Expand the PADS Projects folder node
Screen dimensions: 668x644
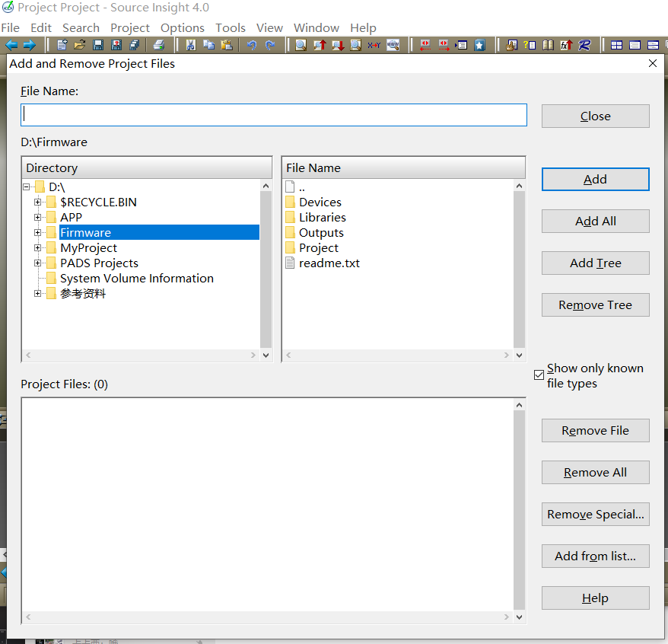(37, 263)
